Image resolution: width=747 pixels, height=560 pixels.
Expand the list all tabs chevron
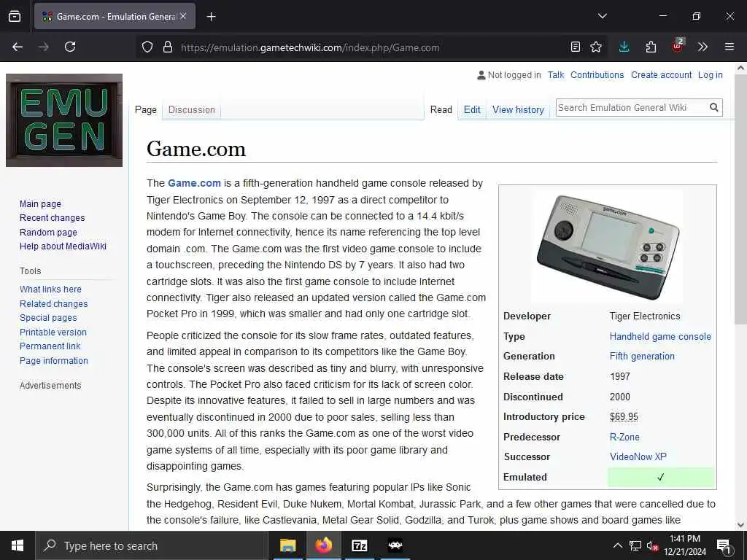point(602,16)
